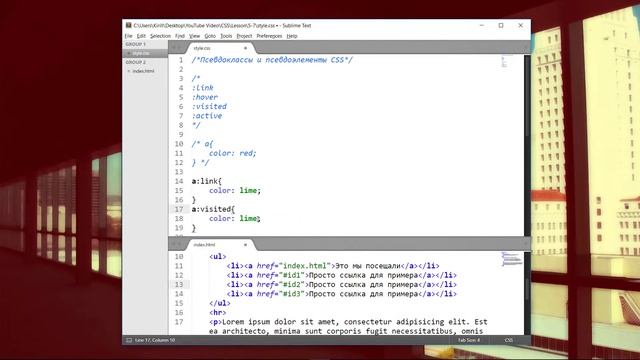This screenshot has width=640, height=360.
Task: Click the <hr> tag line
Action: [x=218, y=313]
